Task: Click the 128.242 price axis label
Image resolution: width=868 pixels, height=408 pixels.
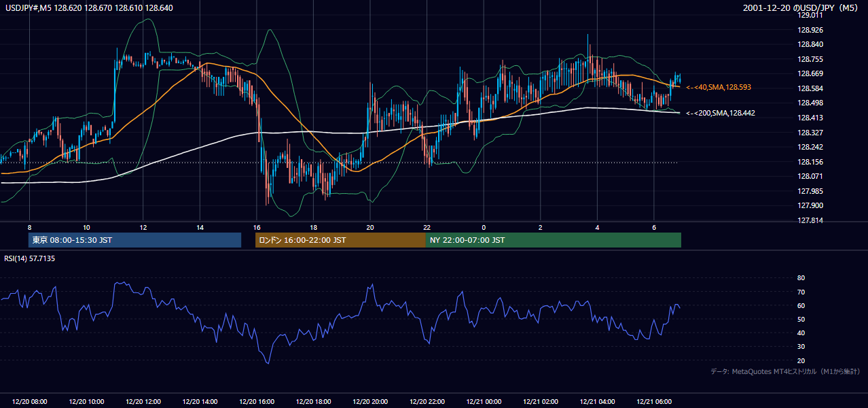Action: coord(810,147)
